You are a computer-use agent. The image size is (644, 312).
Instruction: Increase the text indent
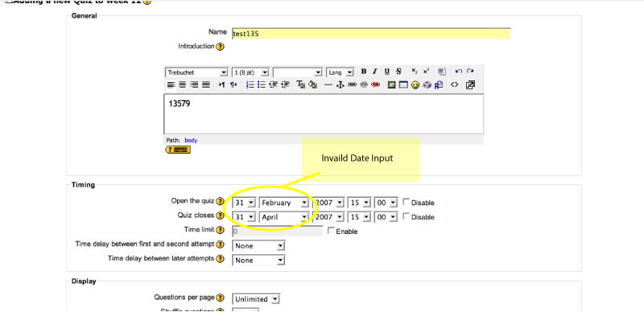[285, 84]
